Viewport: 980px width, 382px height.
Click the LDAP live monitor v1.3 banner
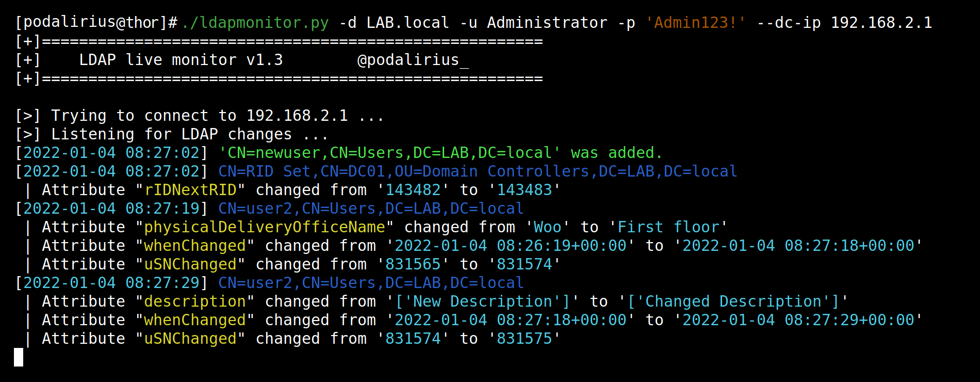(181, 60)
